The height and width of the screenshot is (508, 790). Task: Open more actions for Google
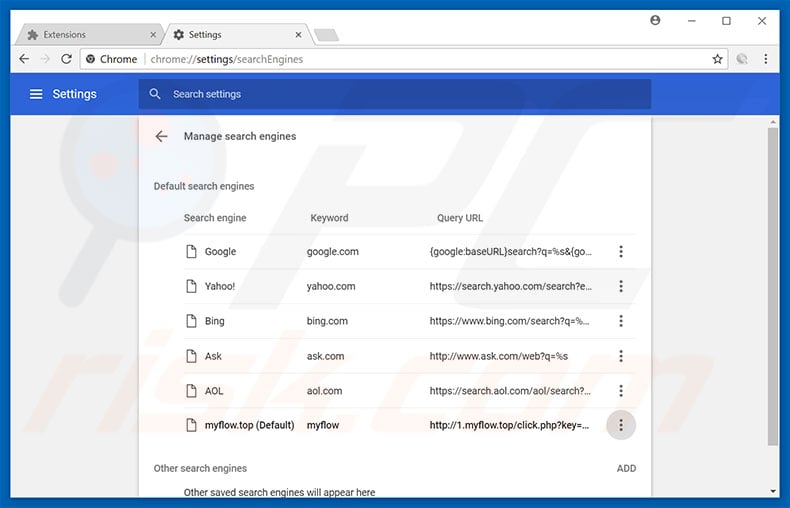point(621,251)
